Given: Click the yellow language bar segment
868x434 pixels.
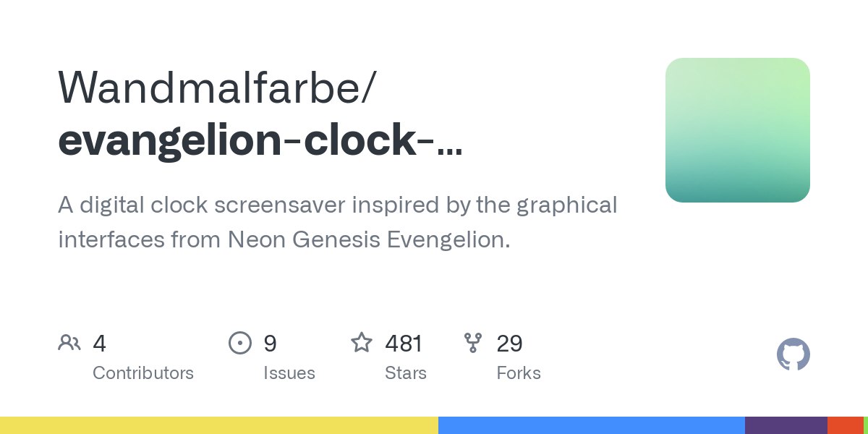Looking at the screenshot, I should click(x=219, y=425).
